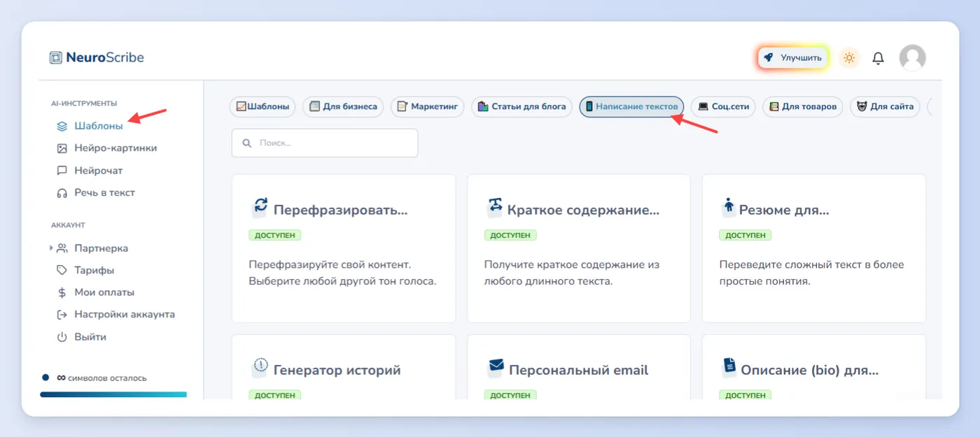Click the tag icon beside Тарифы

[62, 270]
